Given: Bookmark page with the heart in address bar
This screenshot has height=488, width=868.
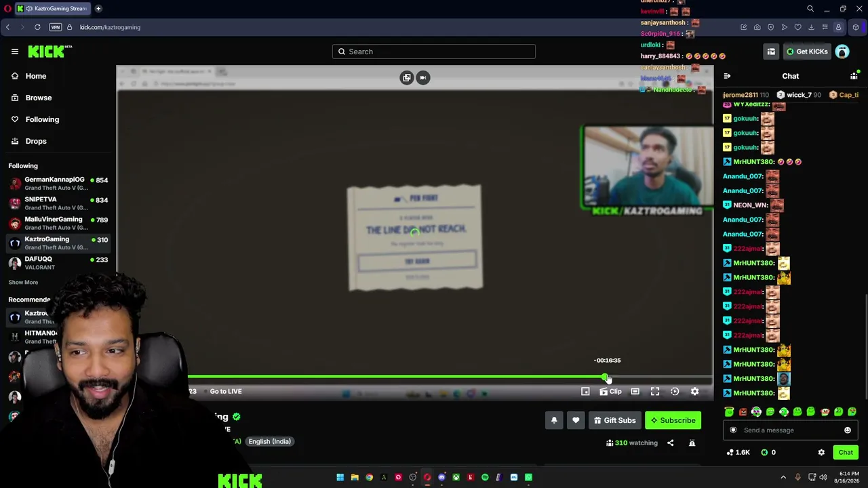Looking at the screenshot, I should [x=797, y=27].
